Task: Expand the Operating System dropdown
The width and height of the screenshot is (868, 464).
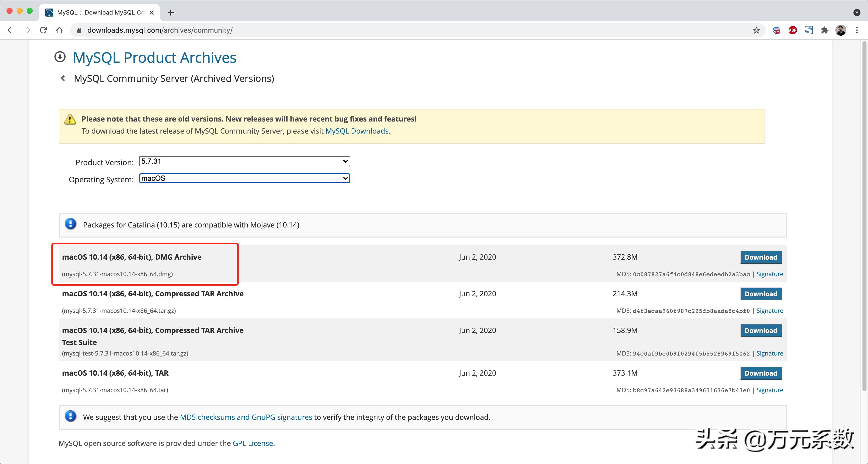Action: click(244, 178)
